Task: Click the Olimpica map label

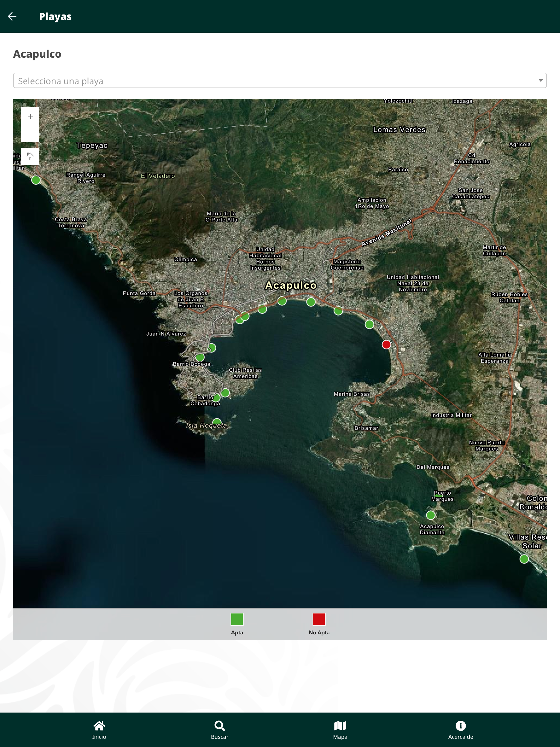Action: [185, 259]
